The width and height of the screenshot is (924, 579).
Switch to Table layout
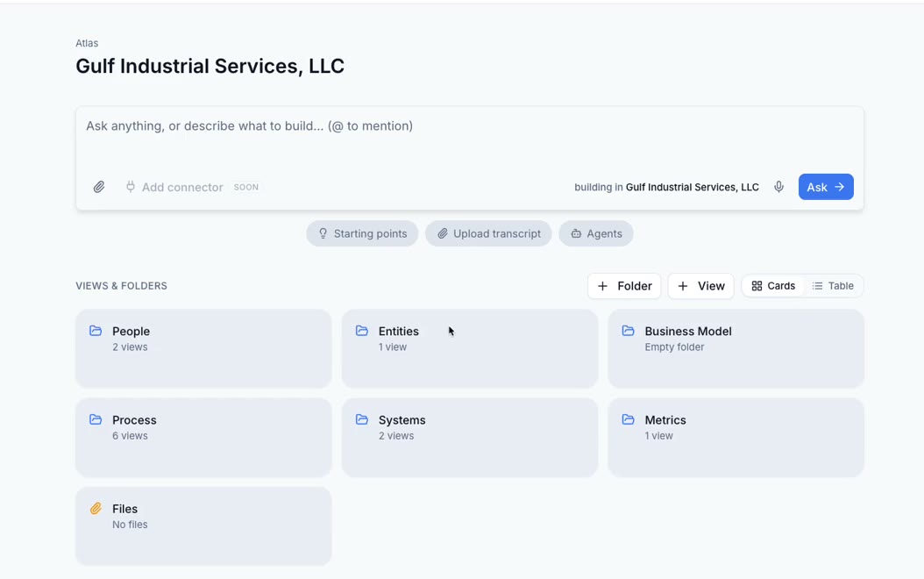point(833,286)
